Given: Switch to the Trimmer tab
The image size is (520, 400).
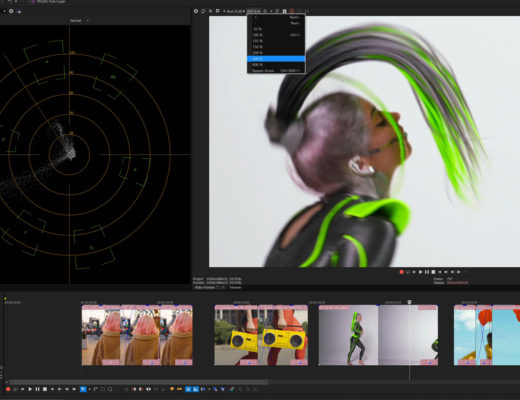Looking at the screenshot, I should pyautogui.click(x=235, y=287).
